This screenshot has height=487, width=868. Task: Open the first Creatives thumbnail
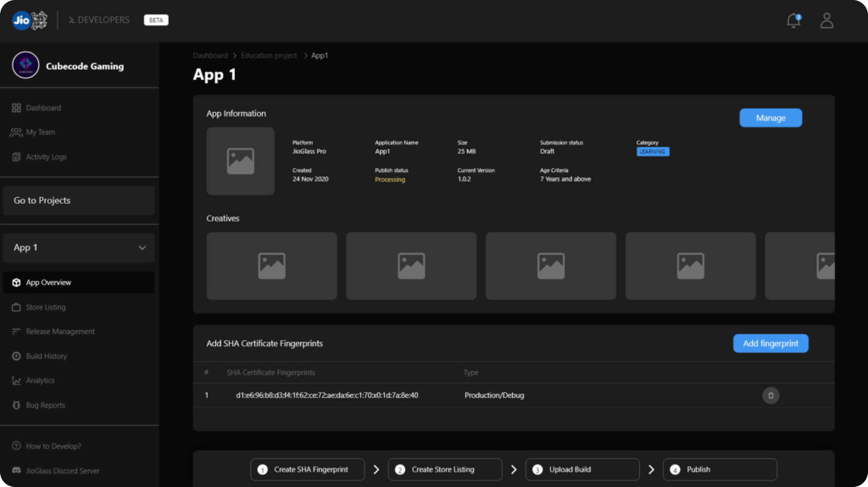pyautogui.click(x=272, y=266)
